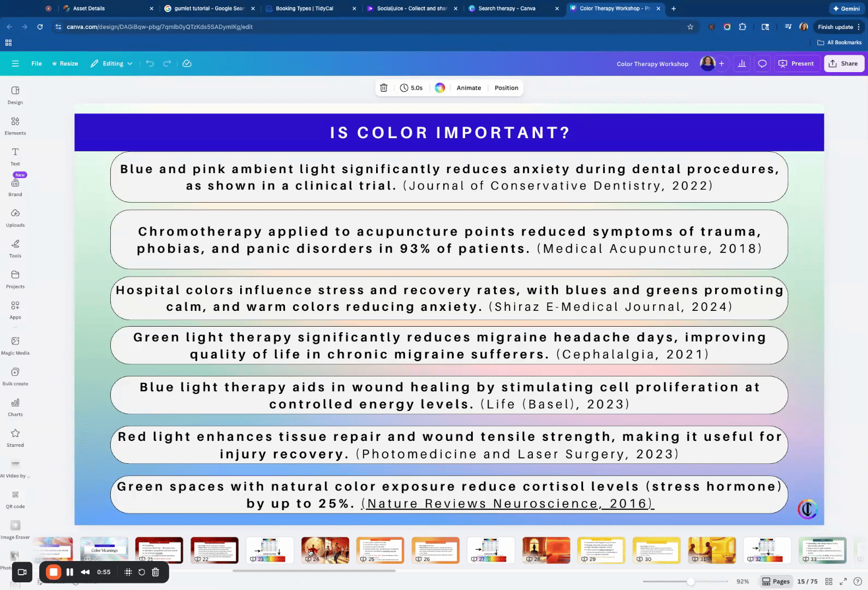Pause the screen recording
868x590 pixels.
(70, 572)
